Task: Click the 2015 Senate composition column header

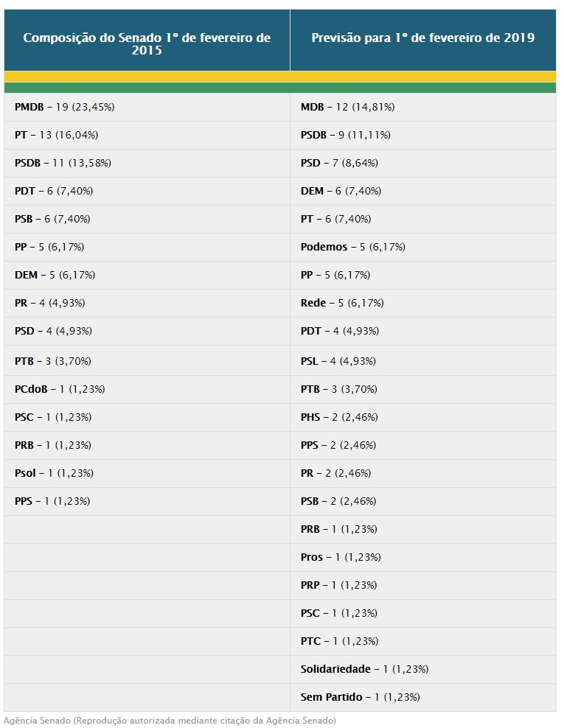Action: pyautogui.click(x=147, y=43)
